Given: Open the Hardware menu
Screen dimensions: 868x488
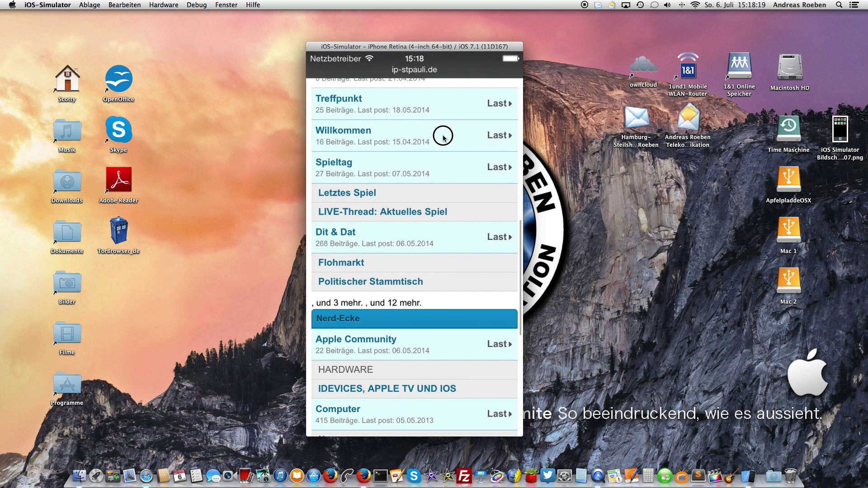Looking at the screenshot, I should point(163,5).
